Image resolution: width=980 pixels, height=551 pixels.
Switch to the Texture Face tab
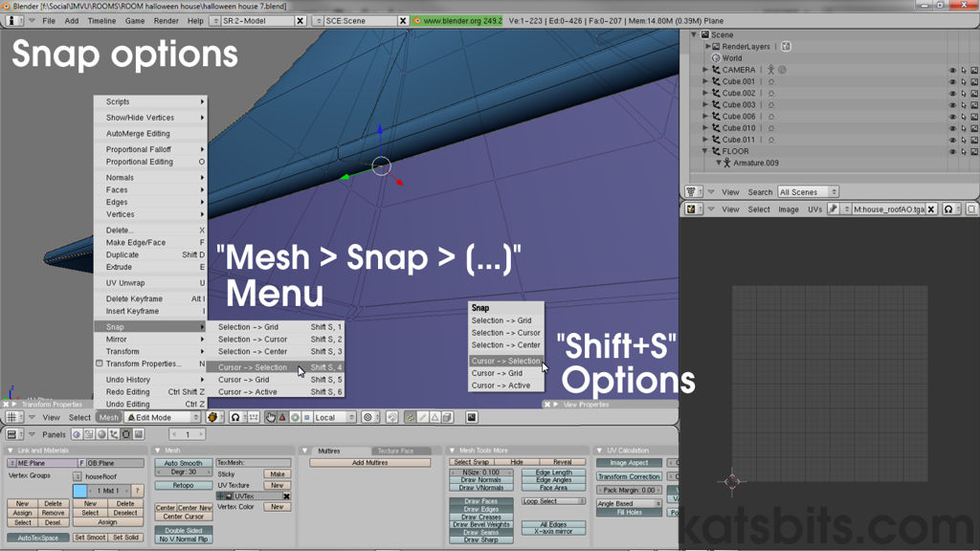[395, 451]
